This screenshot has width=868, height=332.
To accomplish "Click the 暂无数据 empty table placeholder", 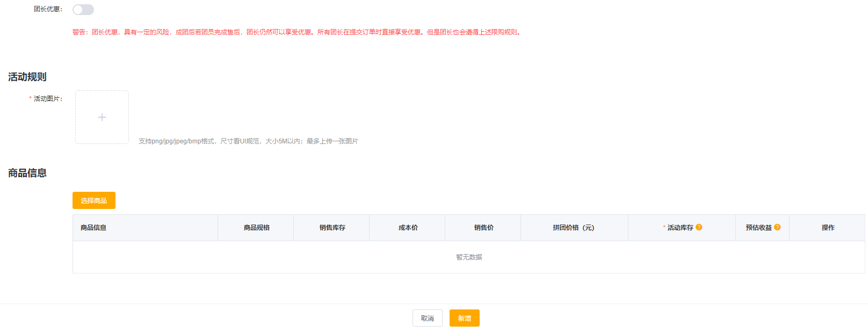I will 469,257.
